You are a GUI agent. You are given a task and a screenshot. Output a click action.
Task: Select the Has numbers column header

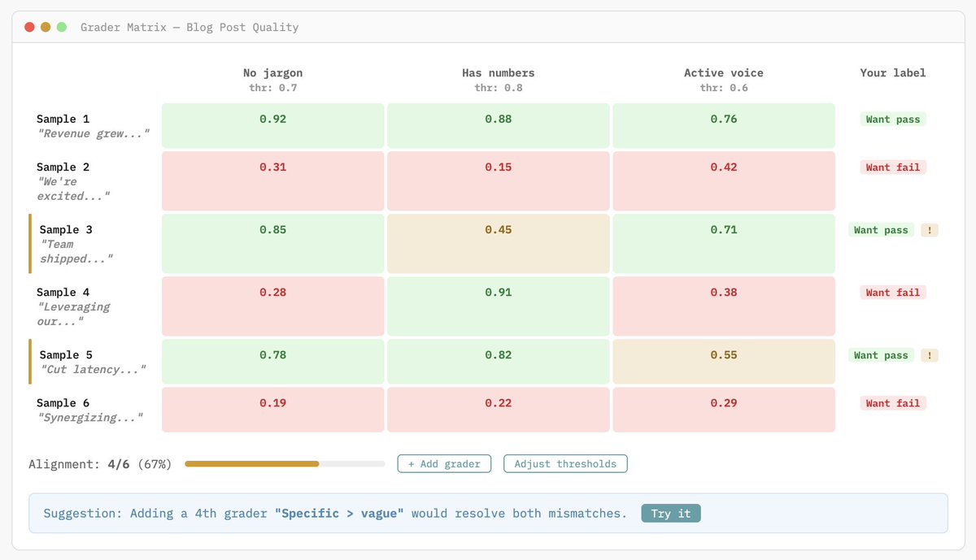498,79
